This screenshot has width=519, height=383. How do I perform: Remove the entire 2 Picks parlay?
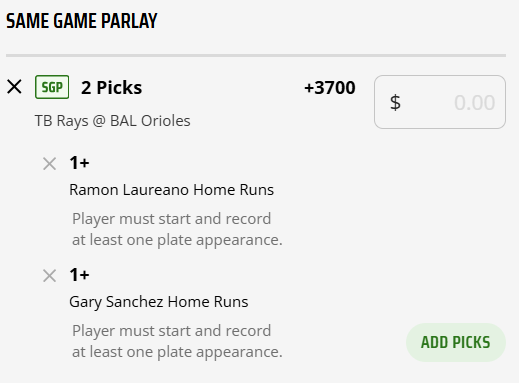click(14, 87)
